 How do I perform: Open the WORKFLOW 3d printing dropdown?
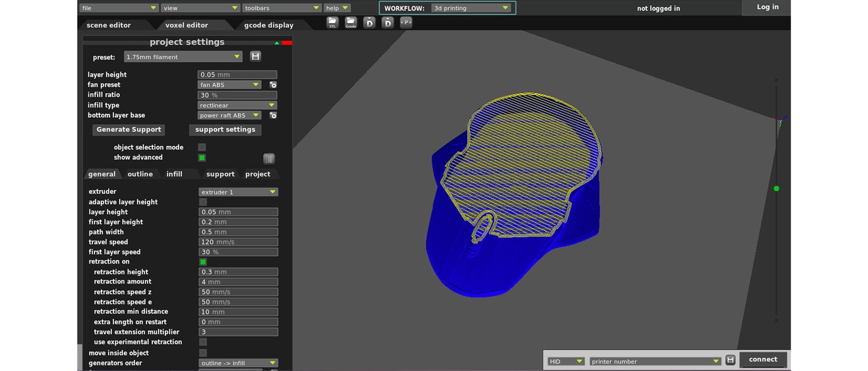click(471, 8)
